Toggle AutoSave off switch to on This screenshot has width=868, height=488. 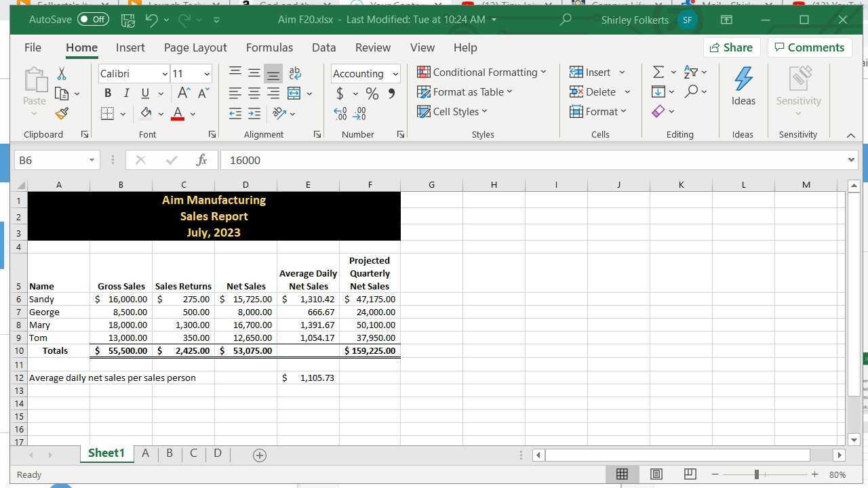(x=93, y=20)
